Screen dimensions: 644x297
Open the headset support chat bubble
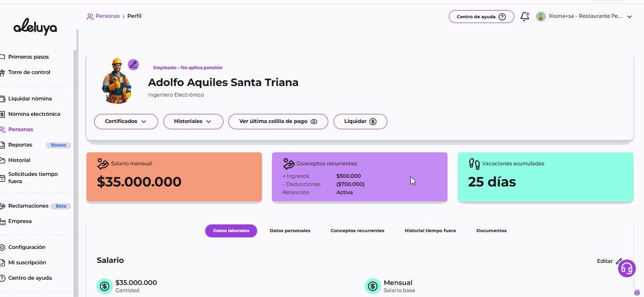(x=627, y=268)
